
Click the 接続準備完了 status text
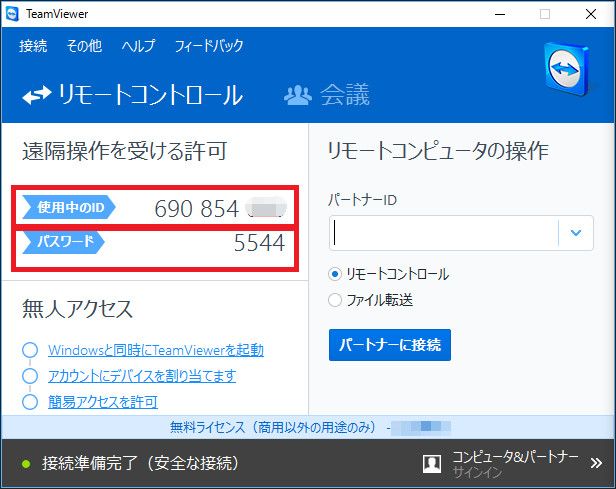141,463
